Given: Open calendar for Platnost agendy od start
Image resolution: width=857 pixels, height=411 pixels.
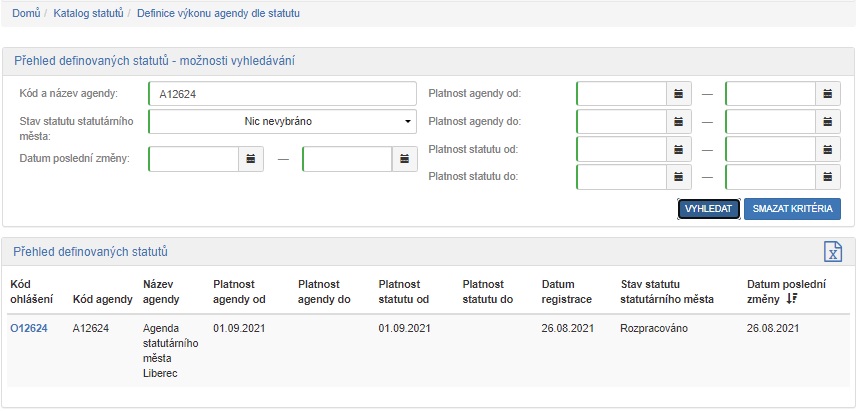Looking at the screenshot, I should tap(679, 94).
